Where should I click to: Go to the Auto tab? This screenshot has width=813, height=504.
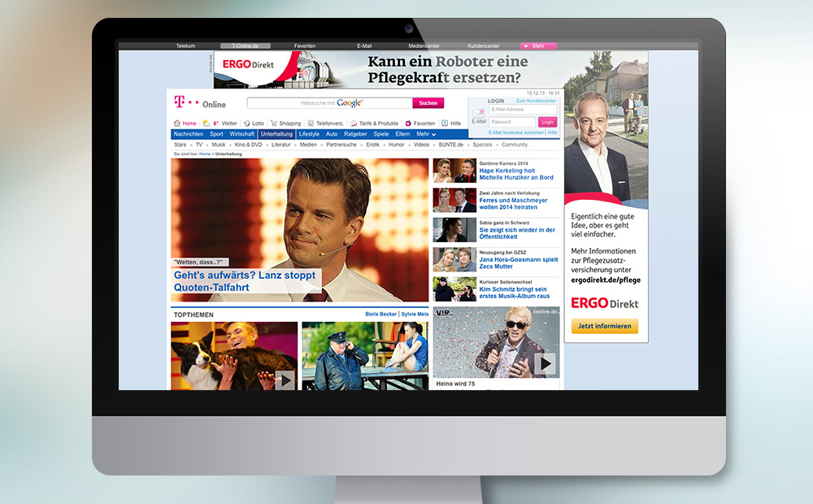pyautogui.click(x=332, y=134)
